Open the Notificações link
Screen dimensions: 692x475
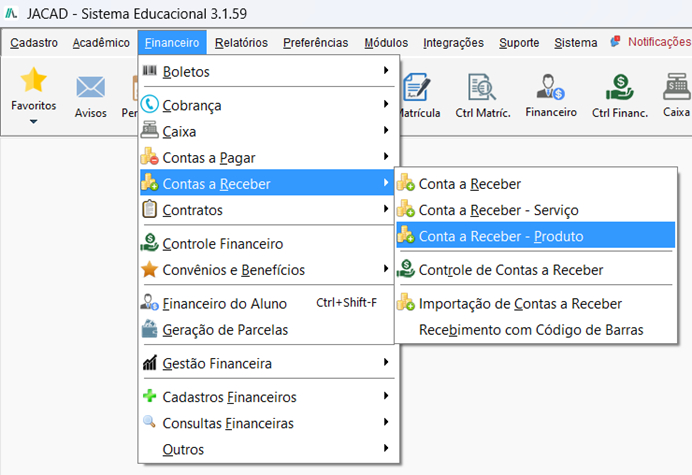point(659,41)
